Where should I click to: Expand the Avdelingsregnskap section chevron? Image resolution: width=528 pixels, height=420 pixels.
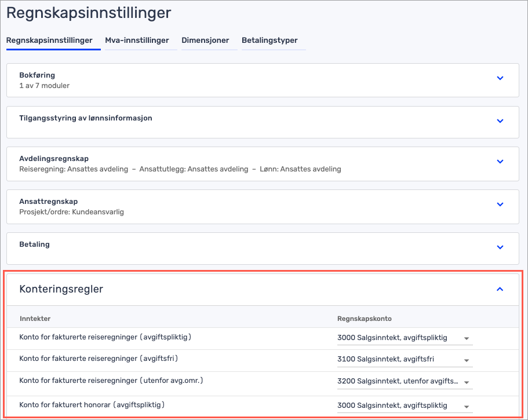pyautogui.click(x=500, y=162)
